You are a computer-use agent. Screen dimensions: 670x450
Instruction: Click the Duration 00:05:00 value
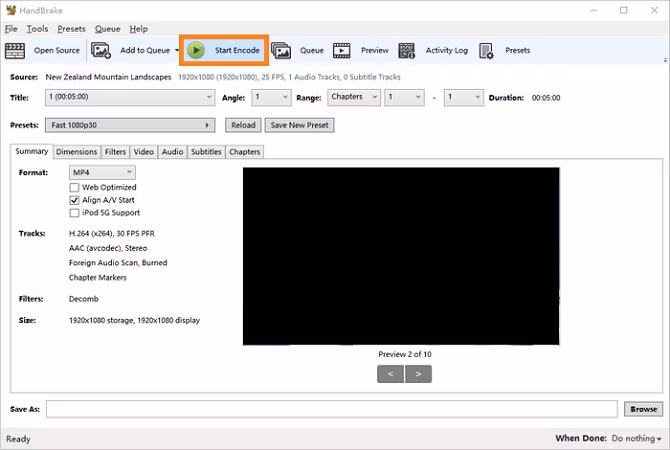coord(546,98)
